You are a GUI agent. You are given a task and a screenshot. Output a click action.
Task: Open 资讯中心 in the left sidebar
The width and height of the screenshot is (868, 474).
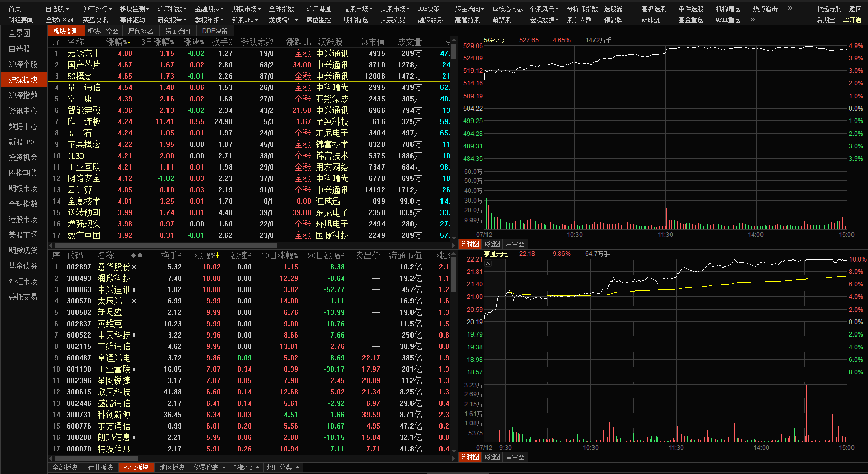pos(23,111)
